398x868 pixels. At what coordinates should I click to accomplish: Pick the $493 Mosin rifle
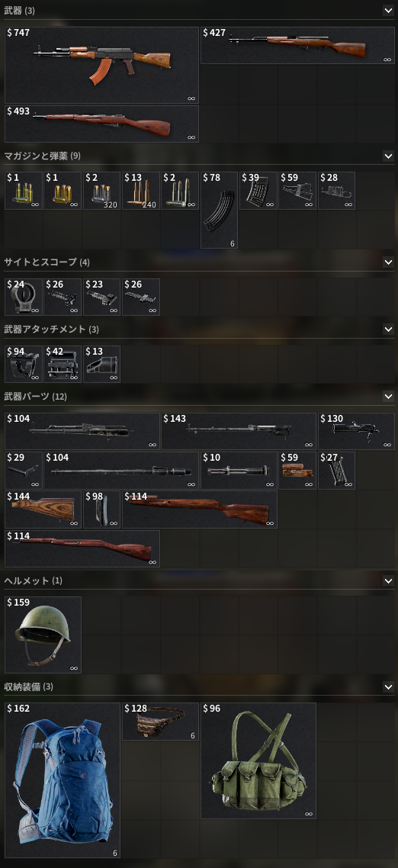click(x=102, y=124)
